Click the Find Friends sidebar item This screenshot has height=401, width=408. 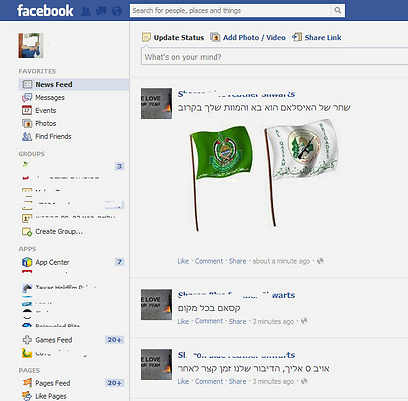47,136
